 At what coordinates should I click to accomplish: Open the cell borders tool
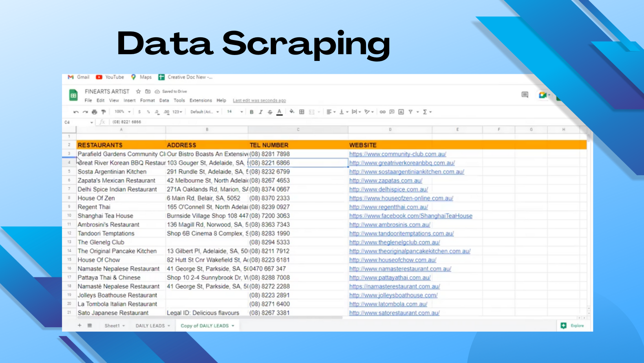point(302,112)
